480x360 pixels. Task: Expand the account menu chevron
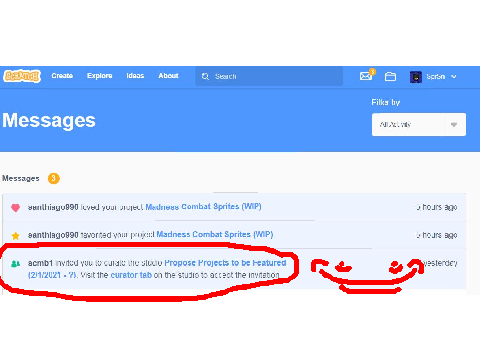pyautogui.click(x=454, y=77)
